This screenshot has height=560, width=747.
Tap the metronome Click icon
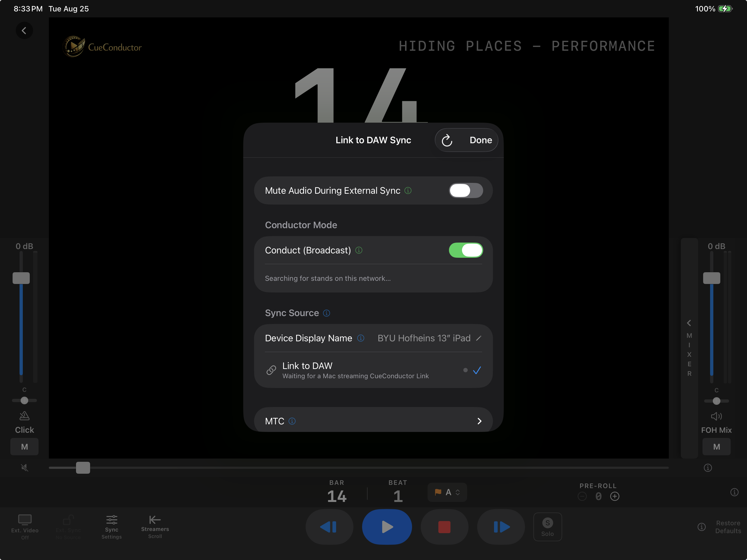pyautogui.click(x=24, y=416)
